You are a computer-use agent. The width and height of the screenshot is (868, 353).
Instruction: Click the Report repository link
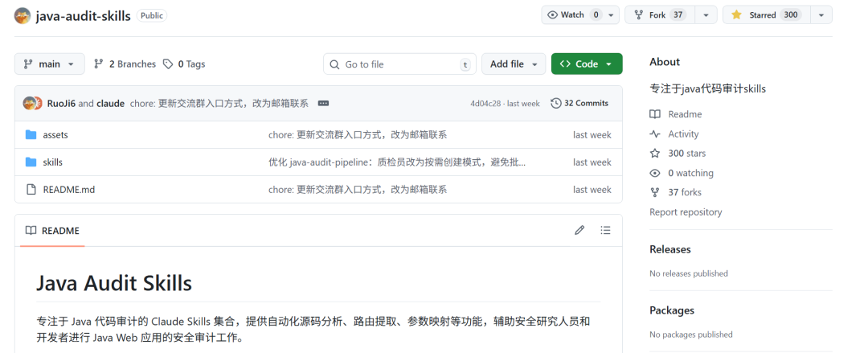coord(686,211)
